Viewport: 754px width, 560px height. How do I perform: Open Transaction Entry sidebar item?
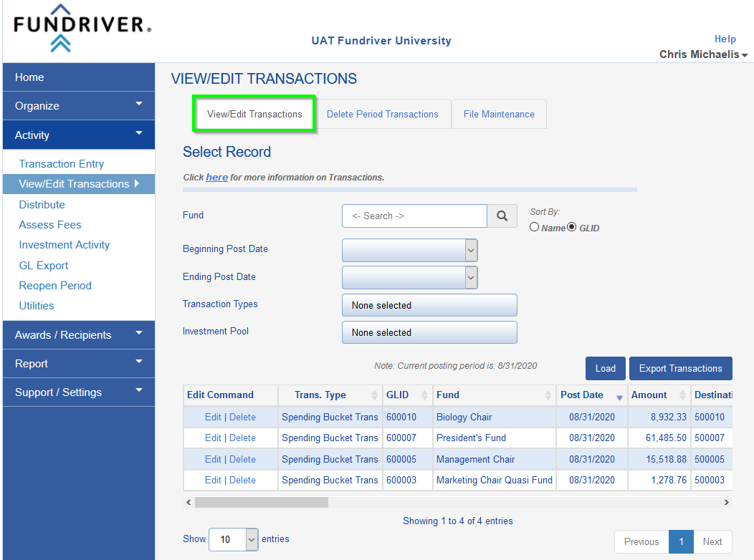61,164
